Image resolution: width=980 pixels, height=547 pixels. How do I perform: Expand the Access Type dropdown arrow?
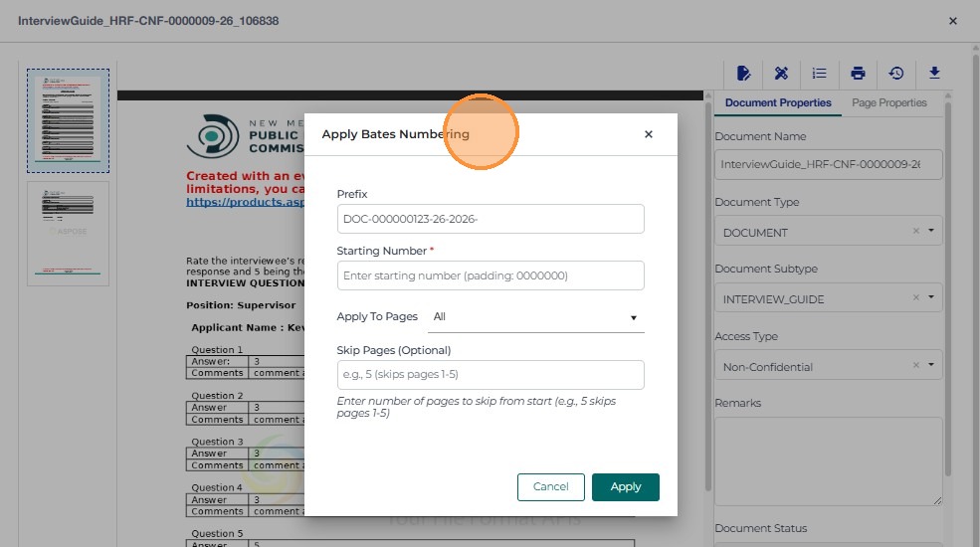(931, 365)
